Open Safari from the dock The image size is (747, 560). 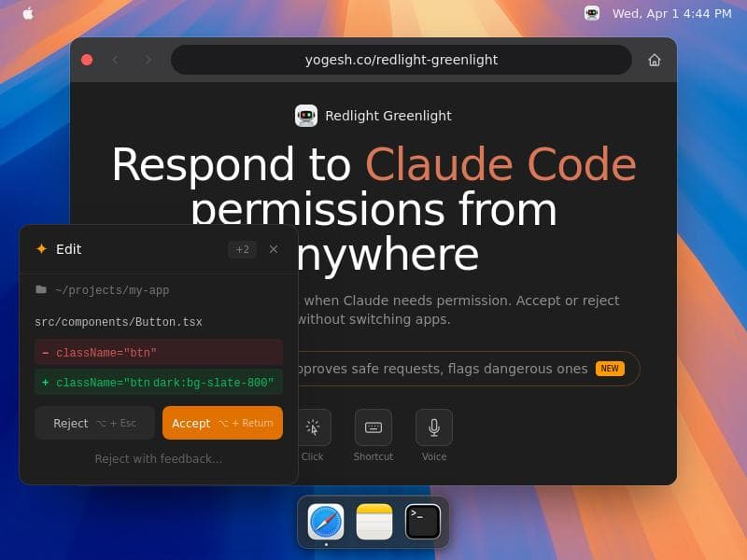pos(326,523)
